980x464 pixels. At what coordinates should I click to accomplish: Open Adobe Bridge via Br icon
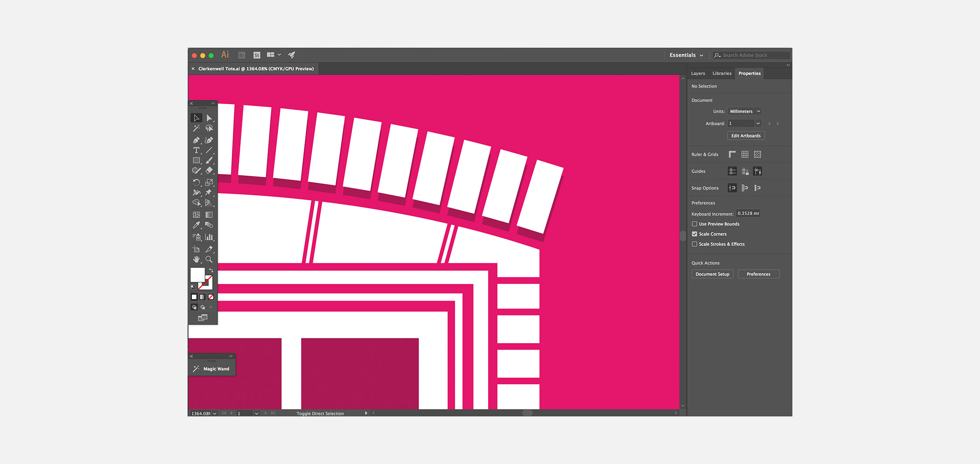[x=242, y=55]
